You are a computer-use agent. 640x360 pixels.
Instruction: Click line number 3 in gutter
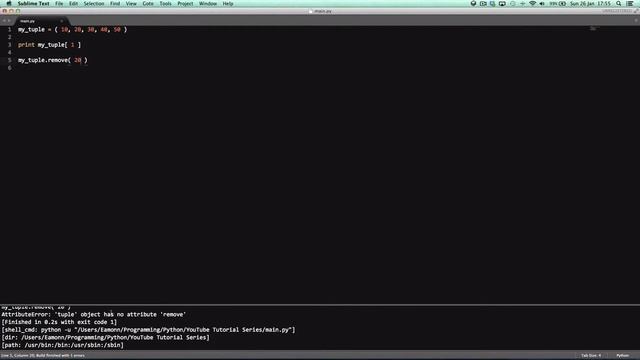[9, 45]
